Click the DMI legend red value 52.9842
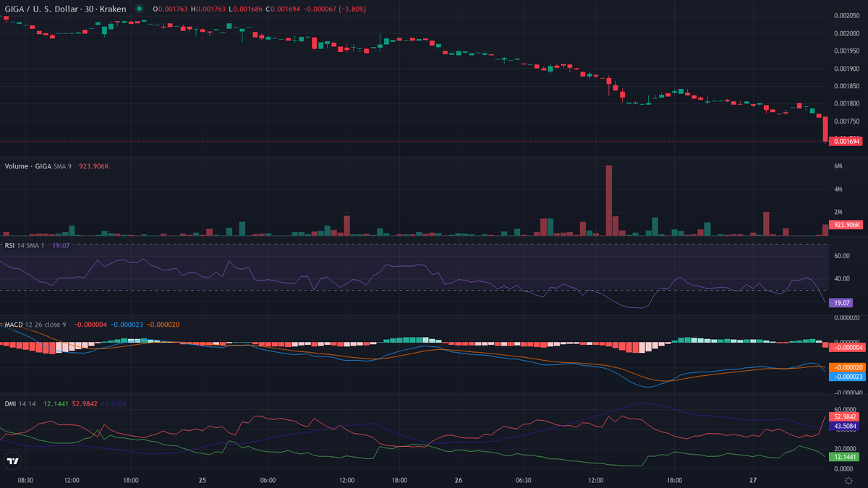Screen dimensions: 868x488 [x=85, y=403]
